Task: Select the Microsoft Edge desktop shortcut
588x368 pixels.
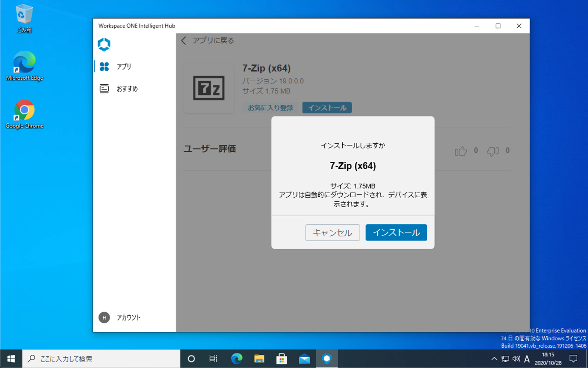Action: pyautogui.click(x=24, y=67)
